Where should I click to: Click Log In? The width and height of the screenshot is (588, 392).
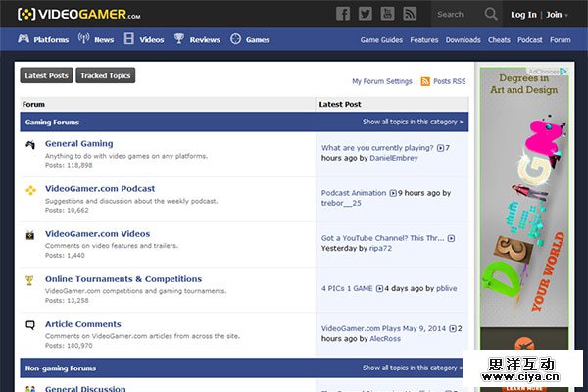(x=523, y=15)
